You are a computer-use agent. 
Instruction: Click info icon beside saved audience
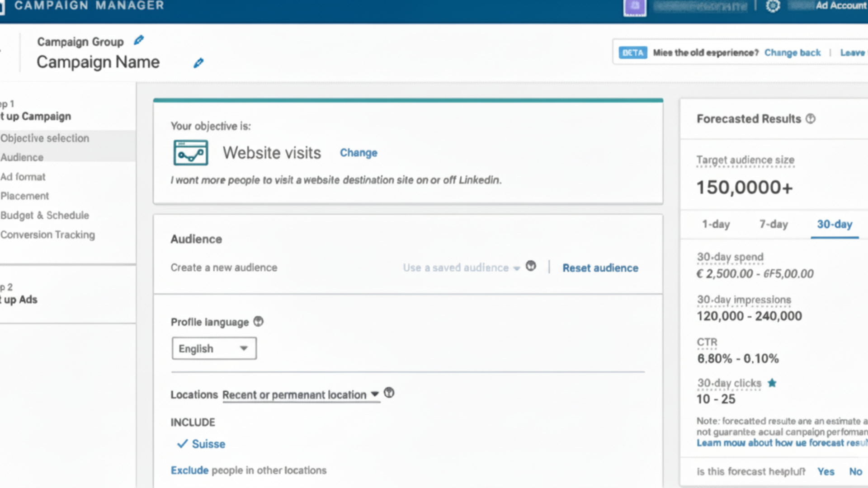coord(531,266)
